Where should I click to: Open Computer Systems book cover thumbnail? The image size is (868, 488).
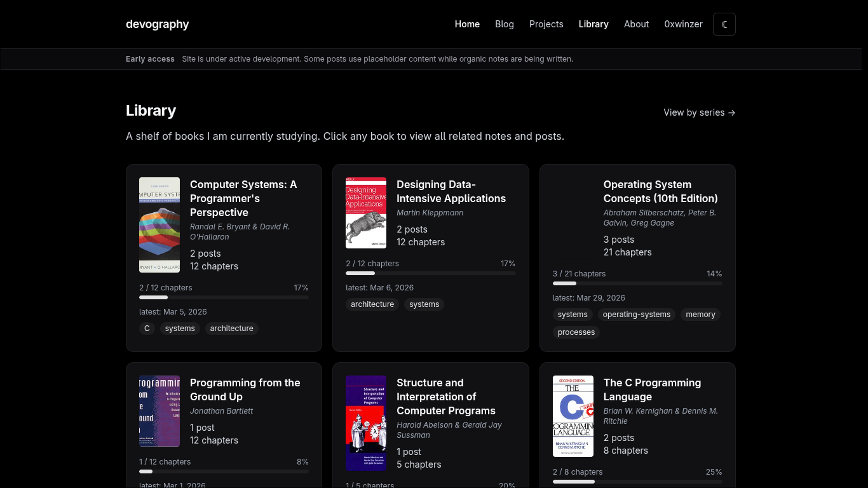pyautogui.click(x=159, y=225)
